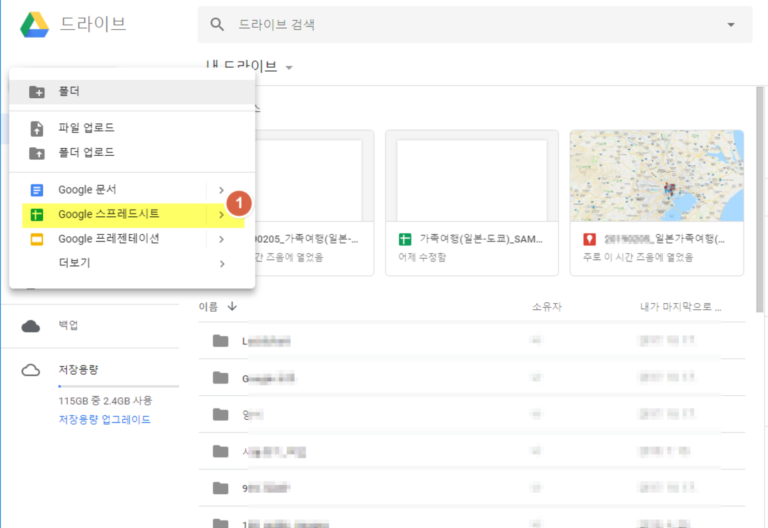The image size is (768, 528).
Task: Open the 저장용량 업그레이드 link
Action: [x=104, y=420]
